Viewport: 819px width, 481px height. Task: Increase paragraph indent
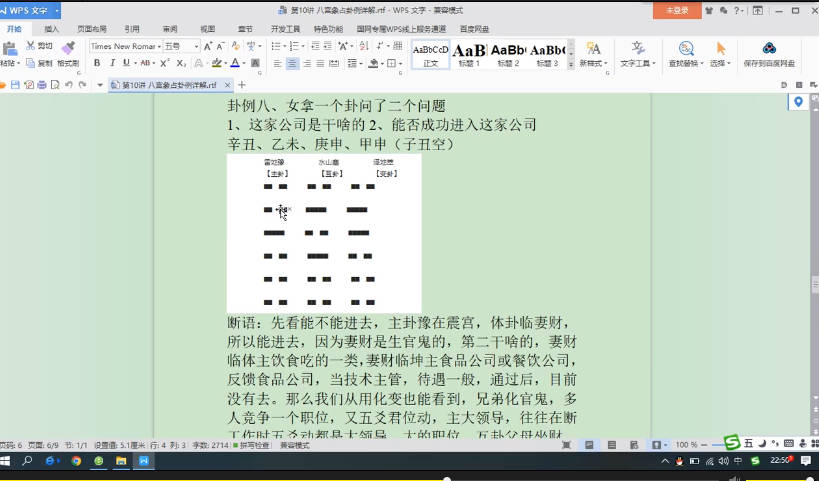click(x=327, y=46)
